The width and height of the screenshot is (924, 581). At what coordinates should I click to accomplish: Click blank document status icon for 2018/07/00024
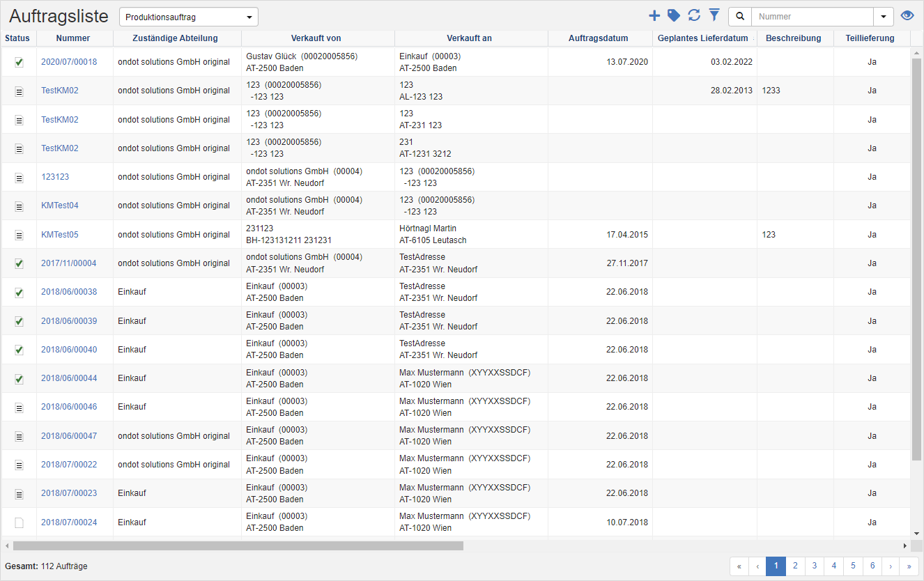click(x=19, y=522)
